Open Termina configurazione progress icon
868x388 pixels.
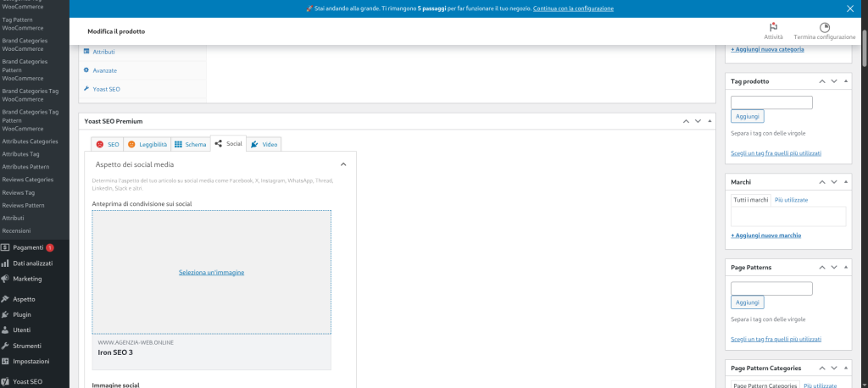[824, 27]
